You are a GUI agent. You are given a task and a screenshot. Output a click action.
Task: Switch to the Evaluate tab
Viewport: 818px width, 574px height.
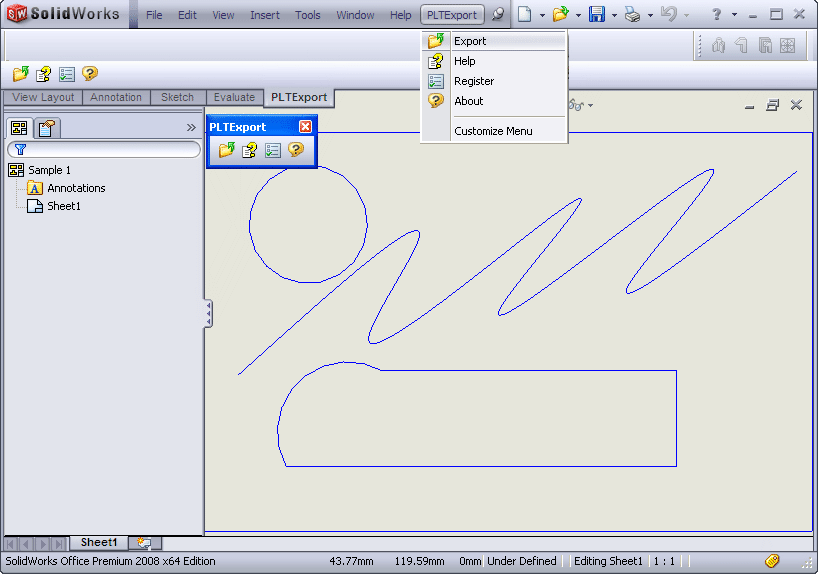pyautogui.click(x=234, y=98)
